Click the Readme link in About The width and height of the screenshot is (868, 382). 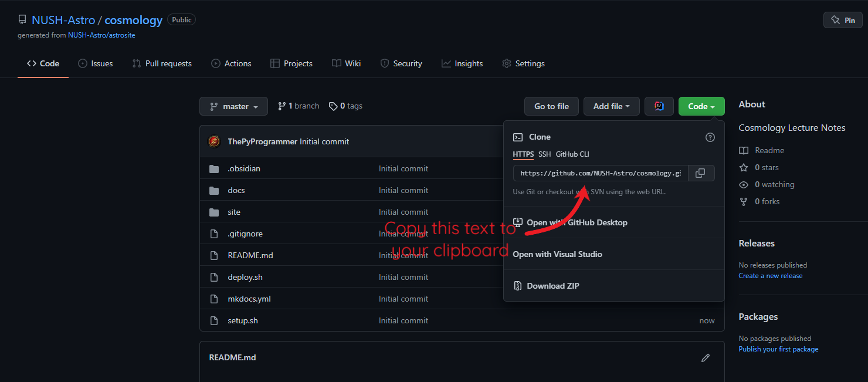point(762,150)
